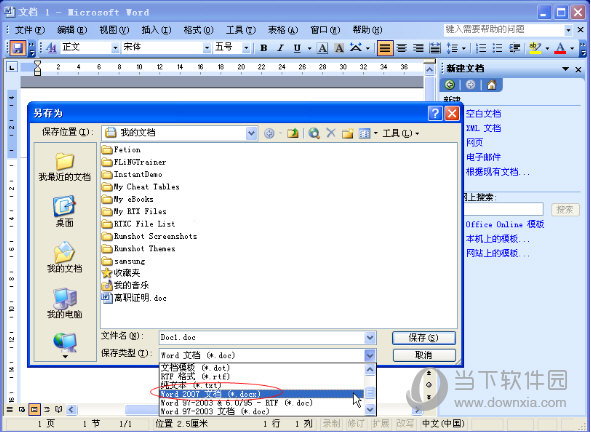This screenshot has width=591, height=432.
Task: Toggle justify alignment button
Action: coord(385,48)
